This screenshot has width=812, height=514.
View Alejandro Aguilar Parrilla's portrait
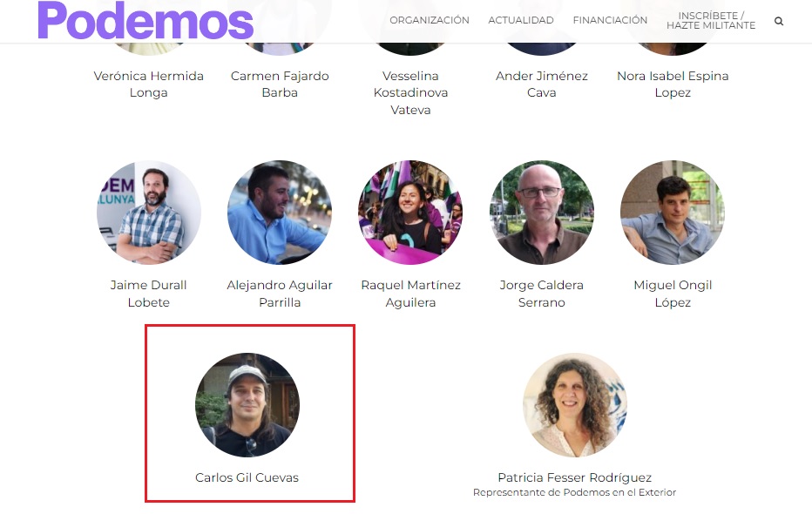pyautogui.click(x=280, y=213)
